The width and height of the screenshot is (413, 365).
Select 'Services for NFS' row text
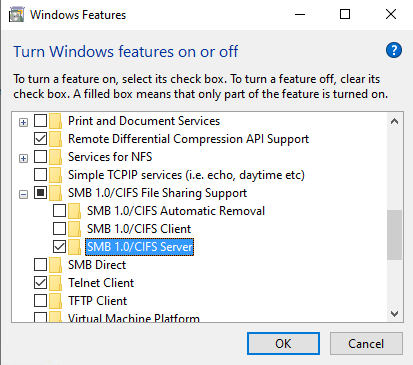point(110,157)
